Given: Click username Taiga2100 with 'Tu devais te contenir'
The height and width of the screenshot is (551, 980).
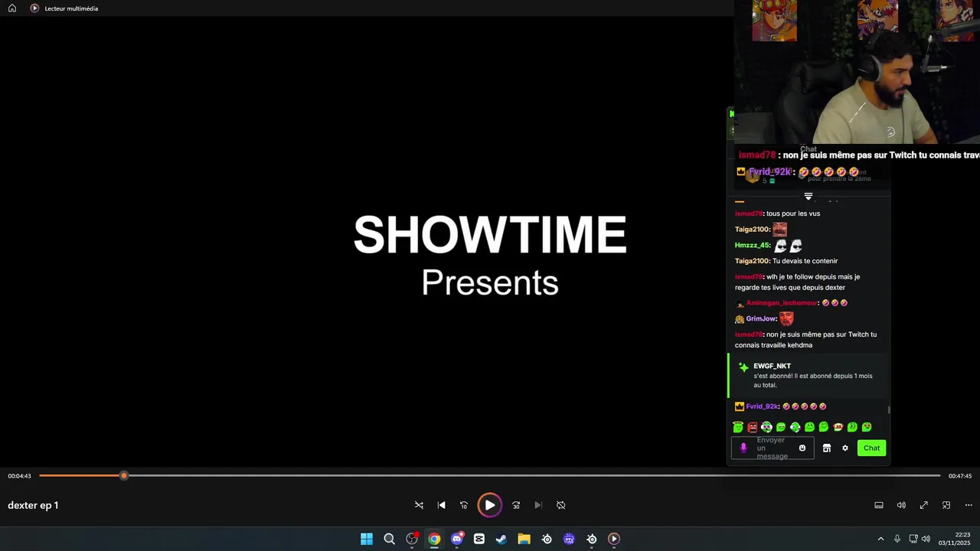Looking at the screenshot, I should (x=752, y=261).
